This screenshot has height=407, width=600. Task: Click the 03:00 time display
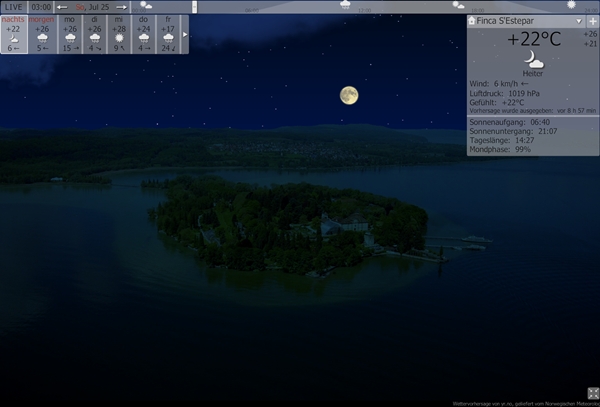(x=41, y=7)
